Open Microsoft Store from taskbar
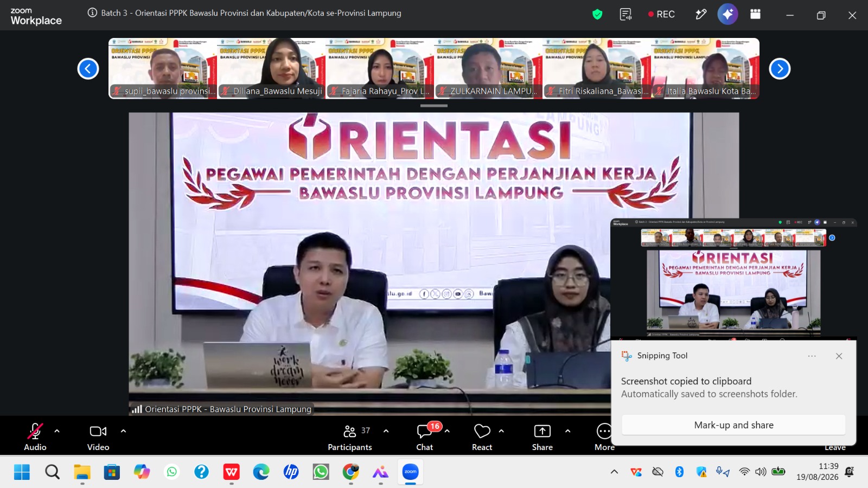Screen dimensions: 868x488 [x=112, y=472]
